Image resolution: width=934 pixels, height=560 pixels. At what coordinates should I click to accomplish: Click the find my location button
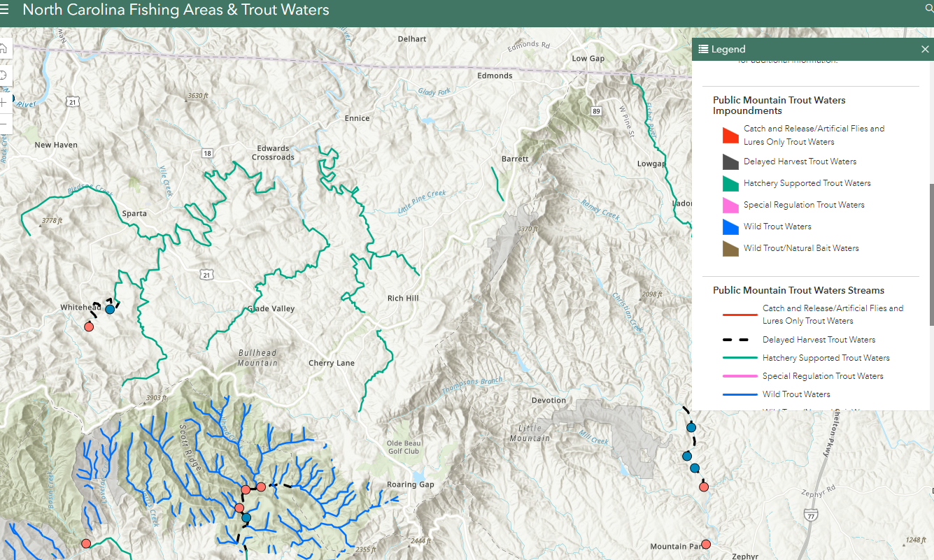(3, 76)
